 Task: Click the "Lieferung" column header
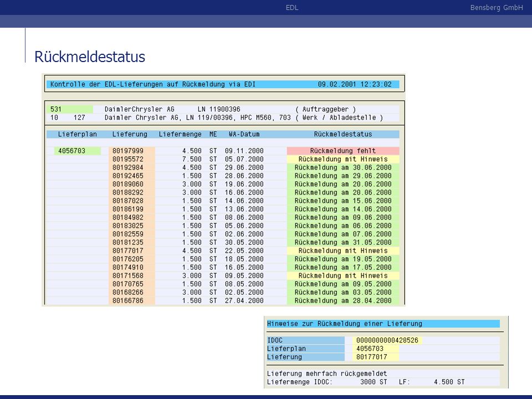[130, 134]
